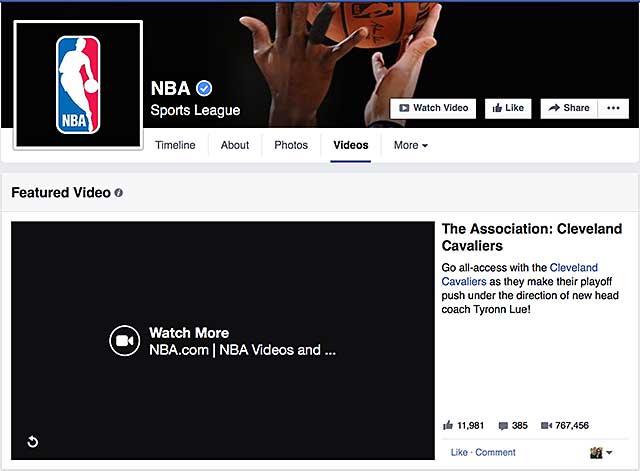Viewport: 640px width, 471px height.
Task: Open The Association: Cleveland Cavaliers title
Action: pyautogui.click(x=532, y=237)
